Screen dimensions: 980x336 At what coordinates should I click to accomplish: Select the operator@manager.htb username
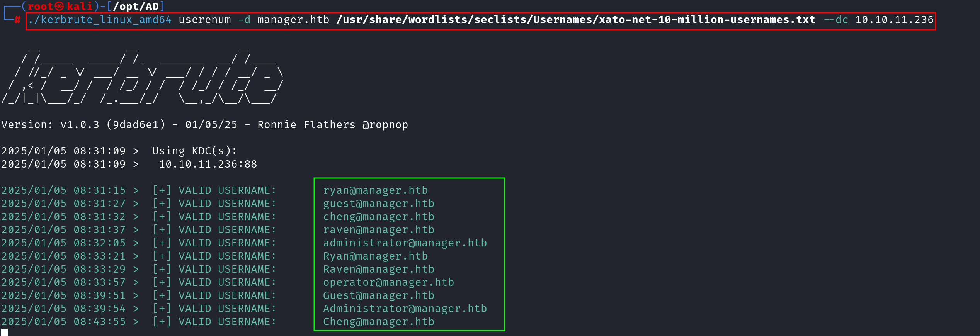pos(388,282)
